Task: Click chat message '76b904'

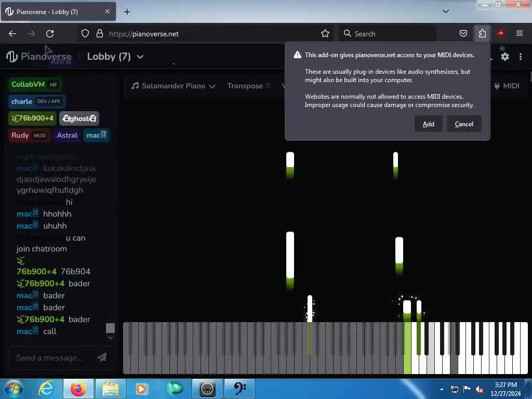Action: click(75, 271)
